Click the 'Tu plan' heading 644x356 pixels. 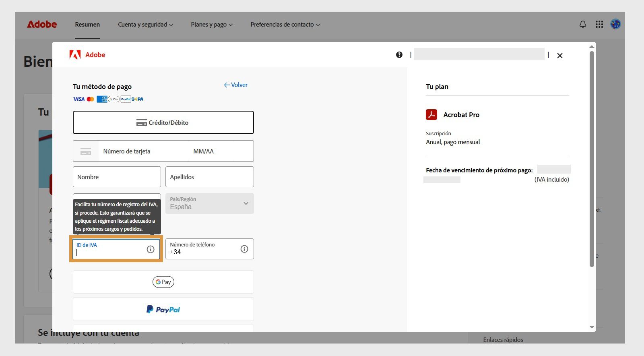(x=437, y=87)
